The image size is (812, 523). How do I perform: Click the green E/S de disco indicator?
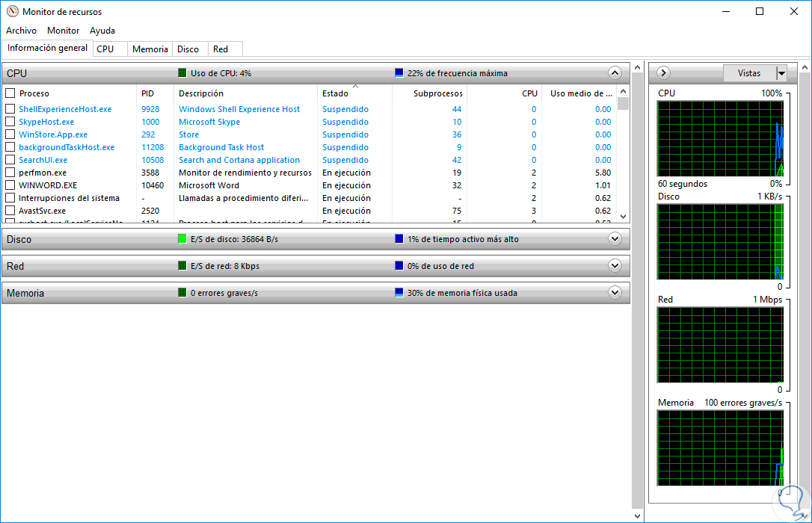[182, 239]
